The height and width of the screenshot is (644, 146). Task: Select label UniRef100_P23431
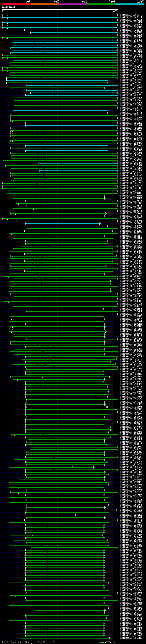(x=131, y=108)
